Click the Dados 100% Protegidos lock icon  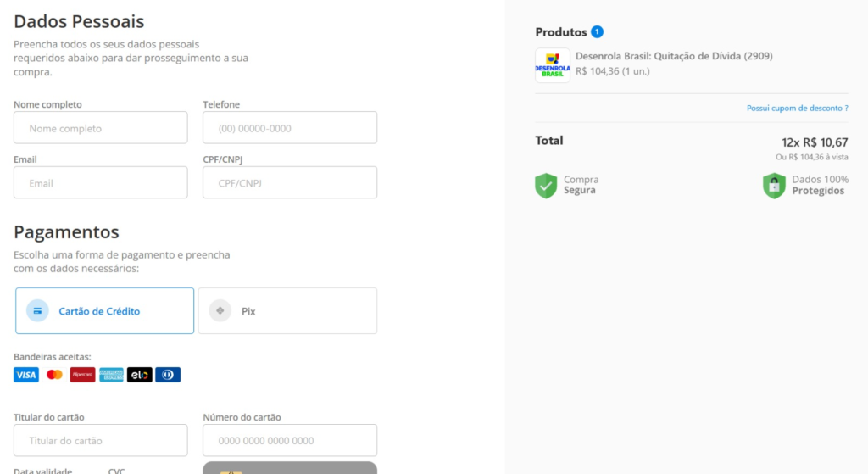(774, 186)
